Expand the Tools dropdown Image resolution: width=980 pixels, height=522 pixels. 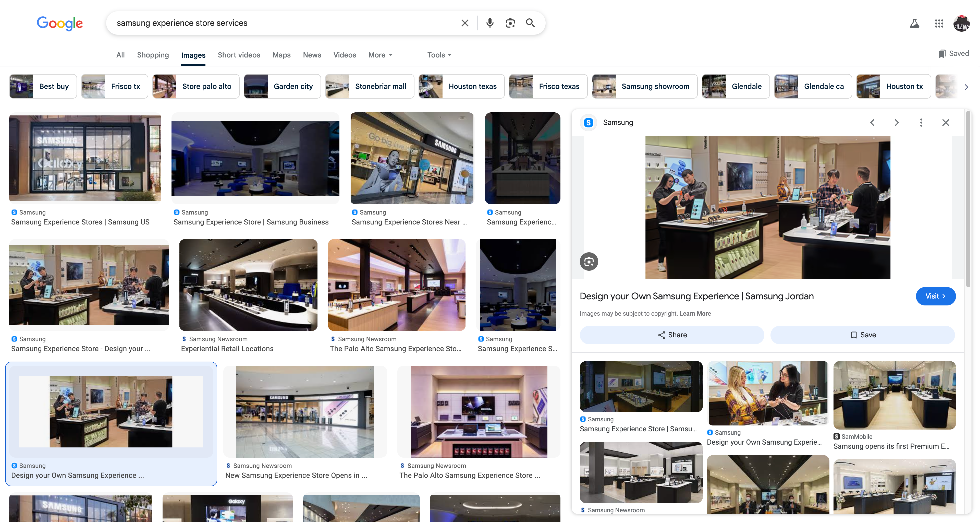pyautogui.click(x=439, y=55)
